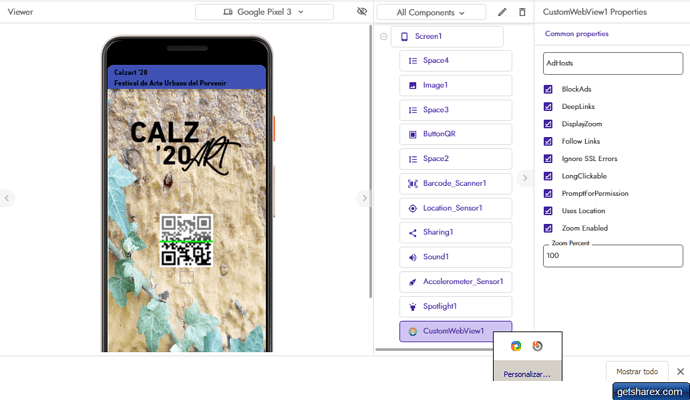
Task: Click the Location_Sensor1 target icon
Action: (x=413, y=208)
